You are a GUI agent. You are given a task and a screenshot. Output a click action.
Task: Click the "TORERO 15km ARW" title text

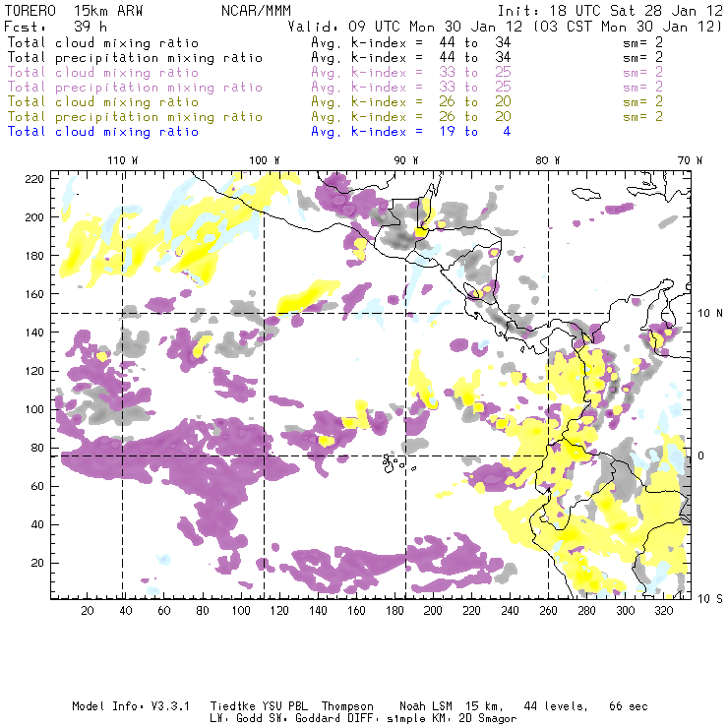[x=74, y=11]
